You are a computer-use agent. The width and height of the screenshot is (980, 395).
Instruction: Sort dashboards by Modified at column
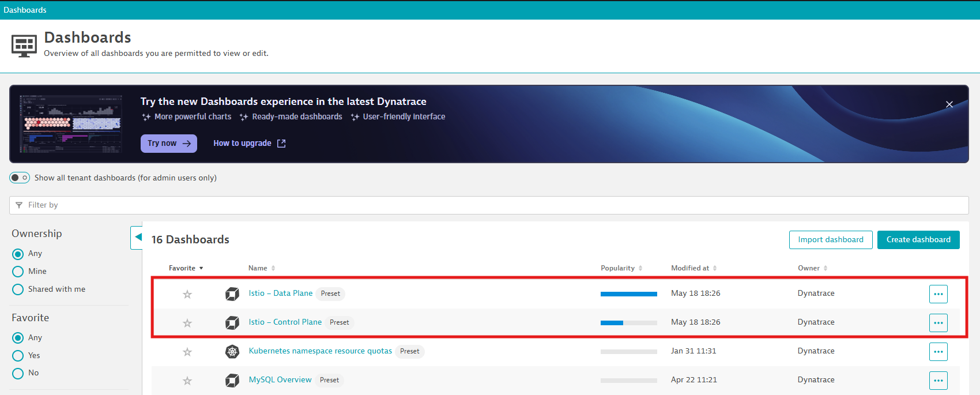(x=694, y=268)
